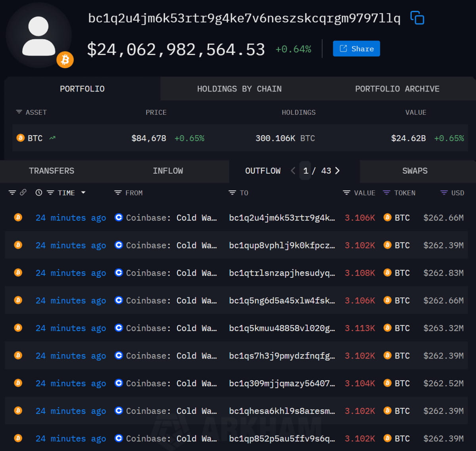Toggle the USD column filter
The image size is (476, 451).
(444, 193)
